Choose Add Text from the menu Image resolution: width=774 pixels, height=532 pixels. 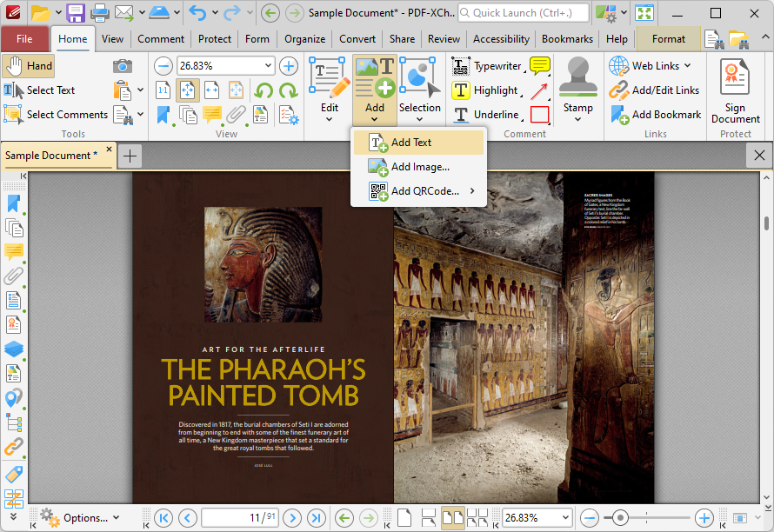coord(418,143)
